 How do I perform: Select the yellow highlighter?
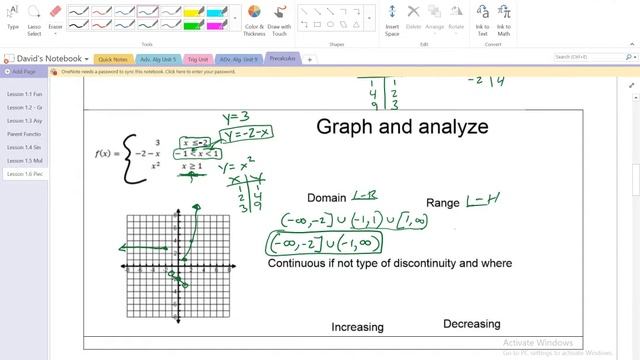[194, 11]
